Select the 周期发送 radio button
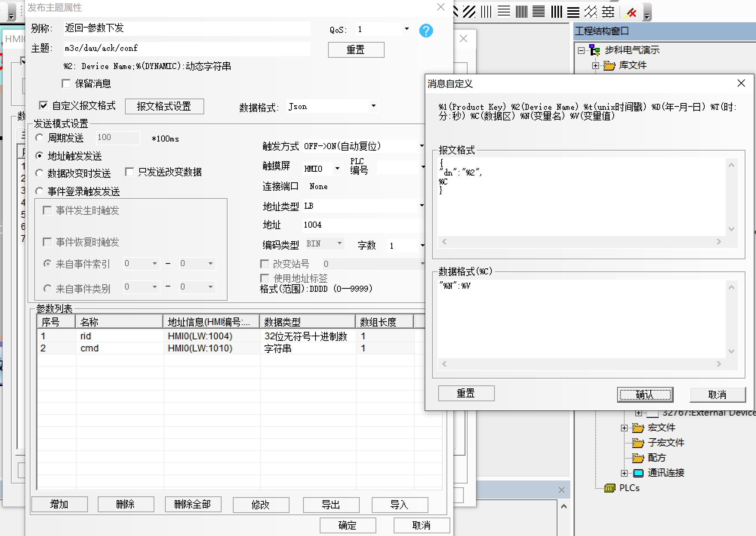Image resolution: width=756 pixels, height=536 pixels. click(x=39, y=138)
